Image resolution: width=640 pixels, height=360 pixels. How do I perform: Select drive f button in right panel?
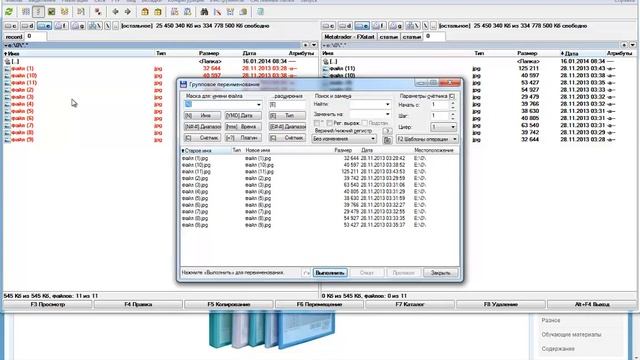click(378, 26)
